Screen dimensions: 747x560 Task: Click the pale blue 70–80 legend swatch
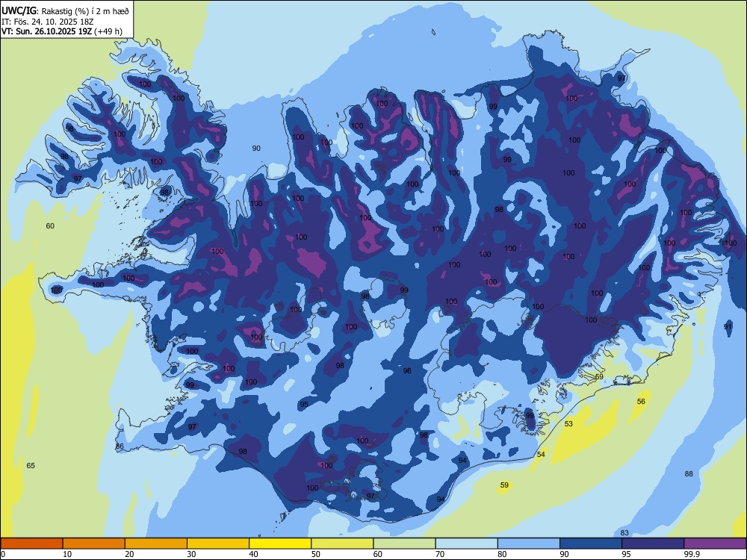click(x=466, y=544)
